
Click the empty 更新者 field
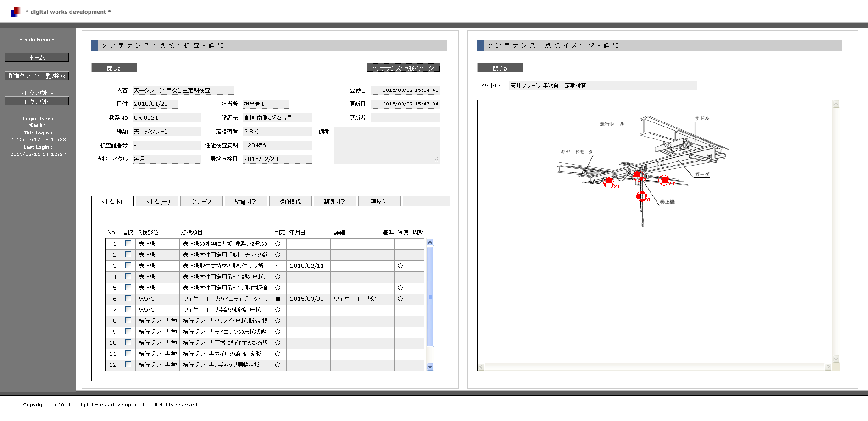406,118
